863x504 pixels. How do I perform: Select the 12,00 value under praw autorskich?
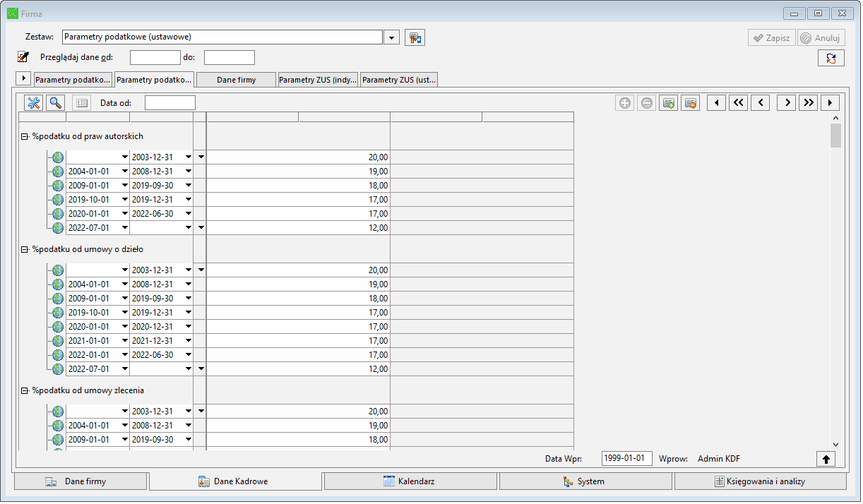[298, 228]
